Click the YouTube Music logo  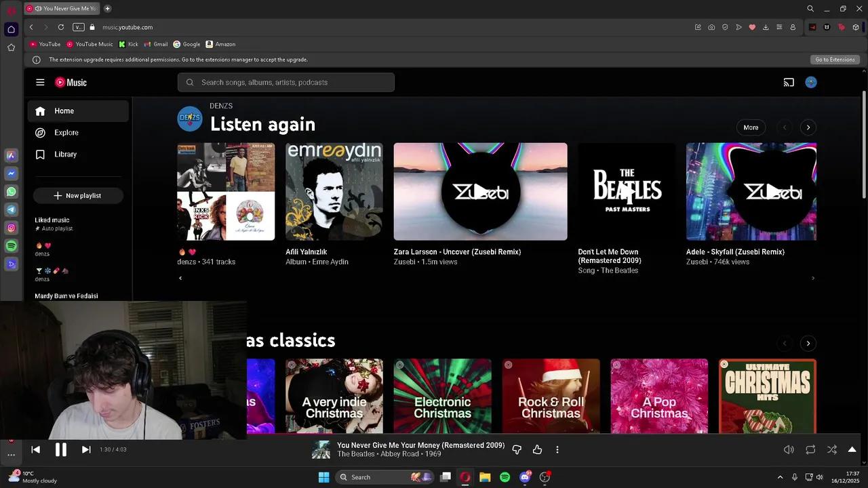tap(71, 82)
